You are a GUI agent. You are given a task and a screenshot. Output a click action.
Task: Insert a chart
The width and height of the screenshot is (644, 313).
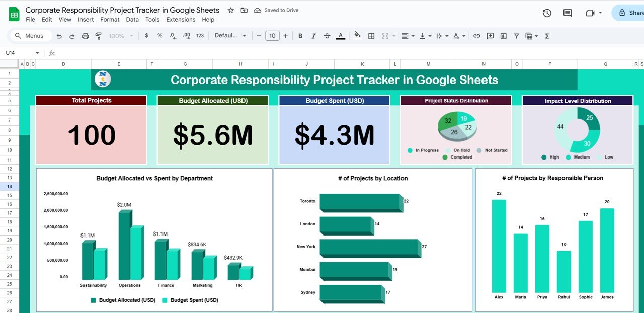click(503, 36)
